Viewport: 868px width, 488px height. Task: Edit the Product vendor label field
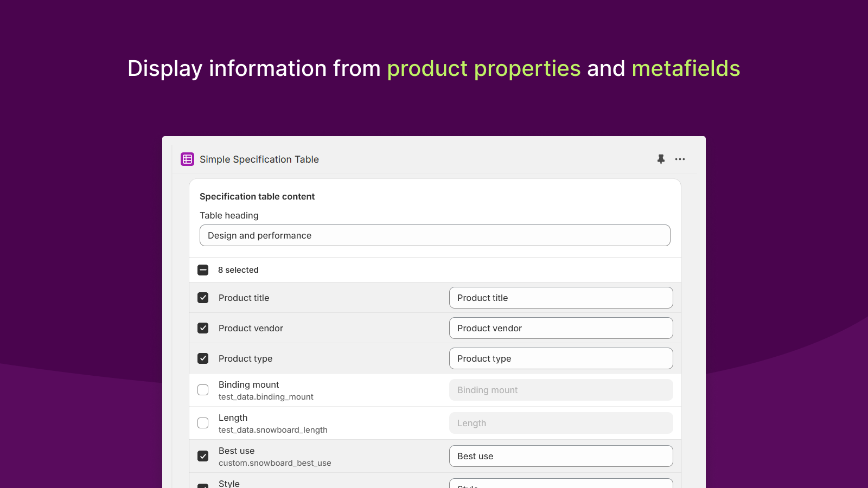coord(561,328)
